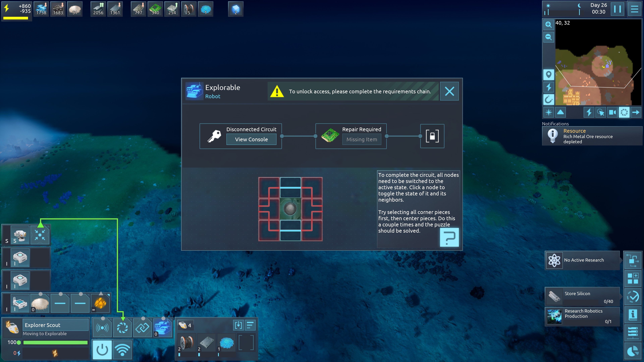Click the radar signal icon
The image size is (644, 362).
[102, 327]
